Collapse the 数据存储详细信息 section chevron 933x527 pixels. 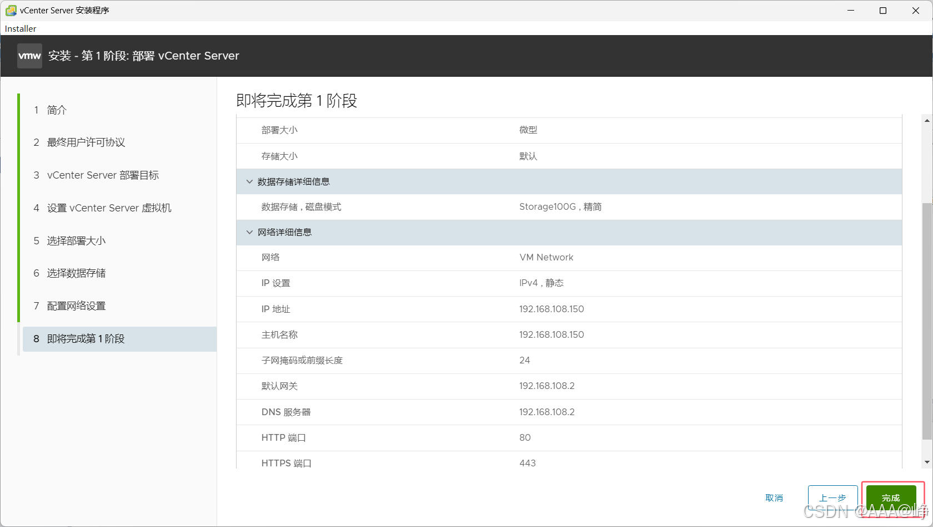(249, 181)
